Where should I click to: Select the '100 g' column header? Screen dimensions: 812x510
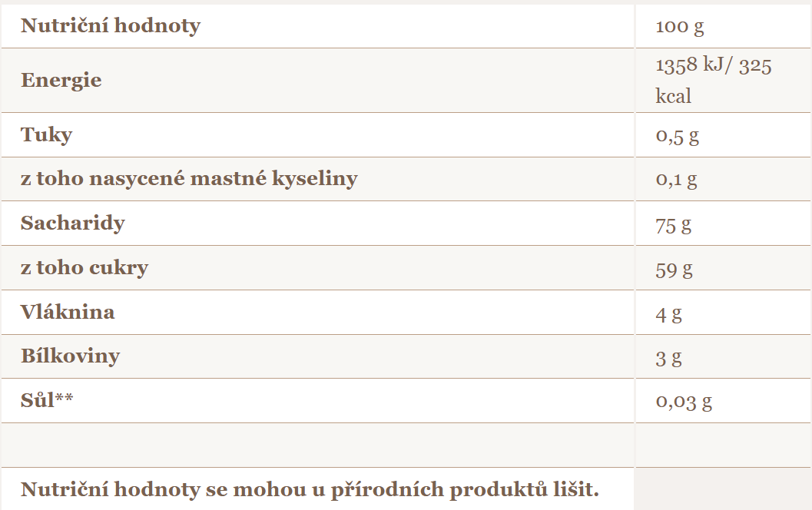tap(679, 27)
